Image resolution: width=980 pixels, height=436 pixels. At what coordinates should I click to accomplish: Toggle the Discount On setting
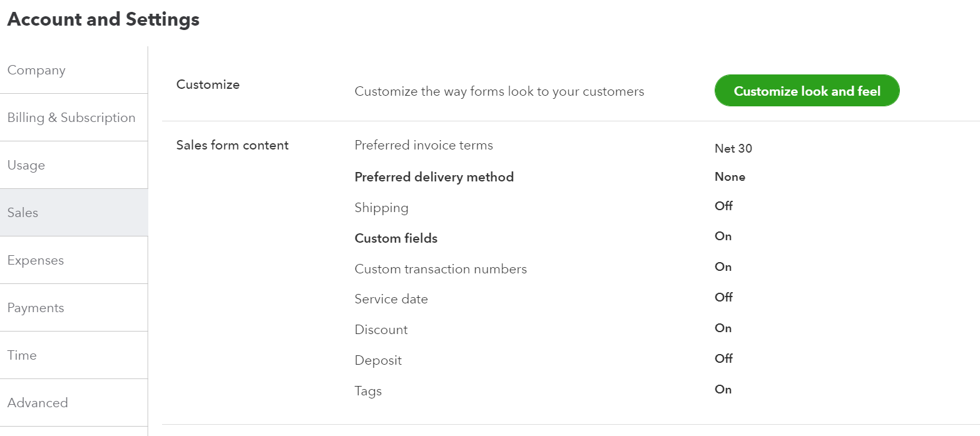(723, 328)
